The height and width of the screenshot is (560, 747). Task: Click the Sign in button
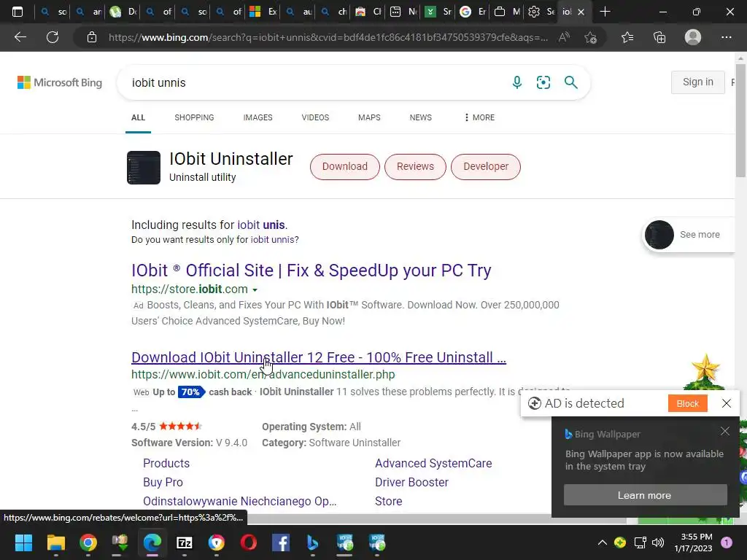point(698,82)
